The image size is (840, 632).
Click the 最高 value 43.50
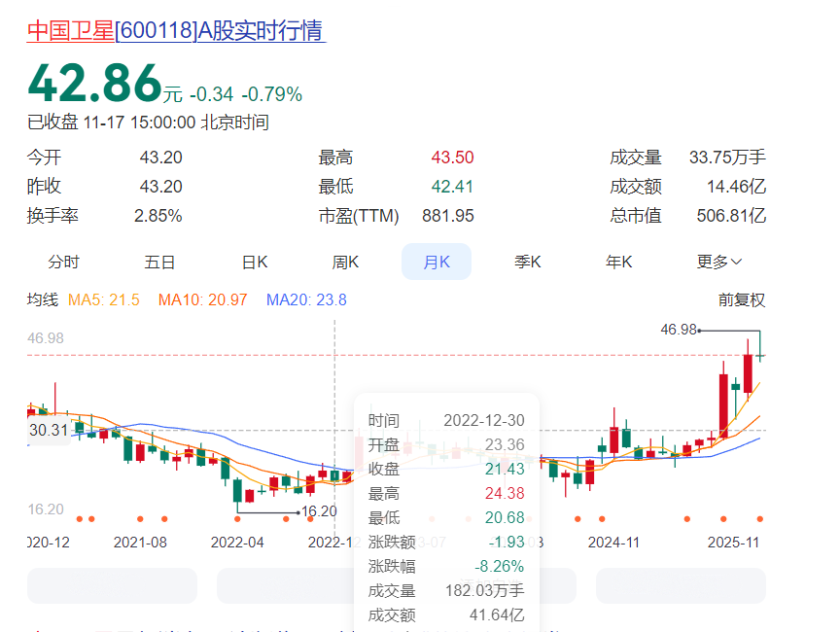point(452,158)
